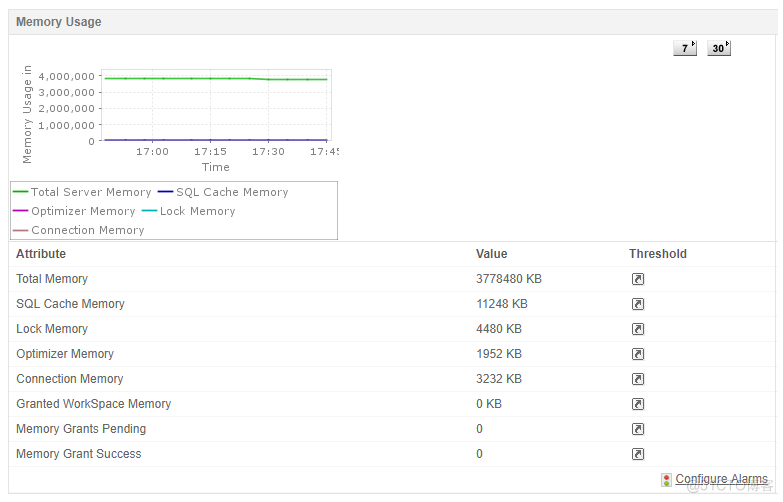Open threshold icon for SQL Cache Memory
The height and width of the screenshot is (502, 783).
coord(638,304)
